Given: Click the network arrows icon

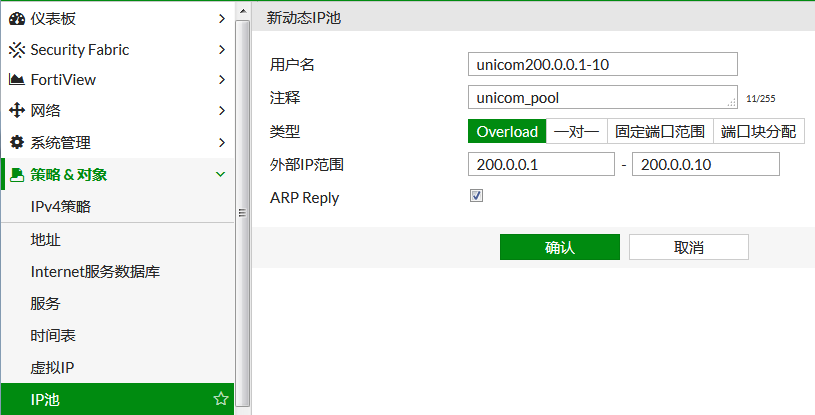Looking at the screenshot, I should point(17,111).
